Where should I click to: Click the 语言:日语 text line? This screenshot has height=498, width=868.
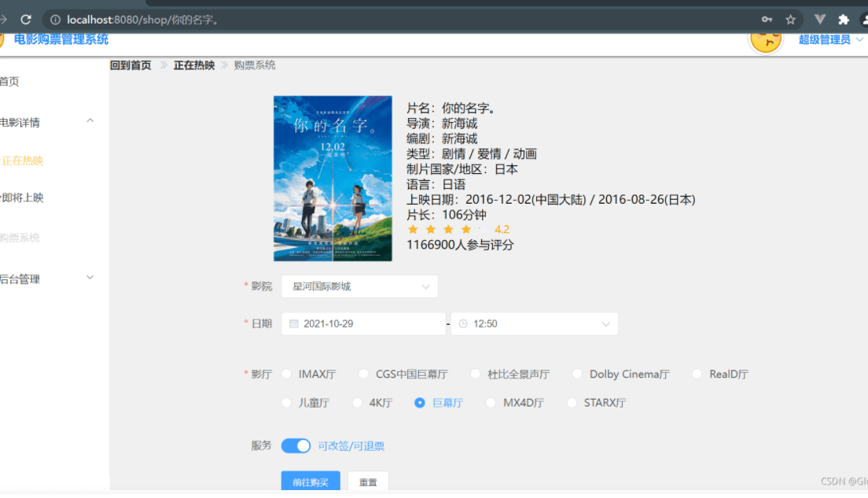point(436,184)
